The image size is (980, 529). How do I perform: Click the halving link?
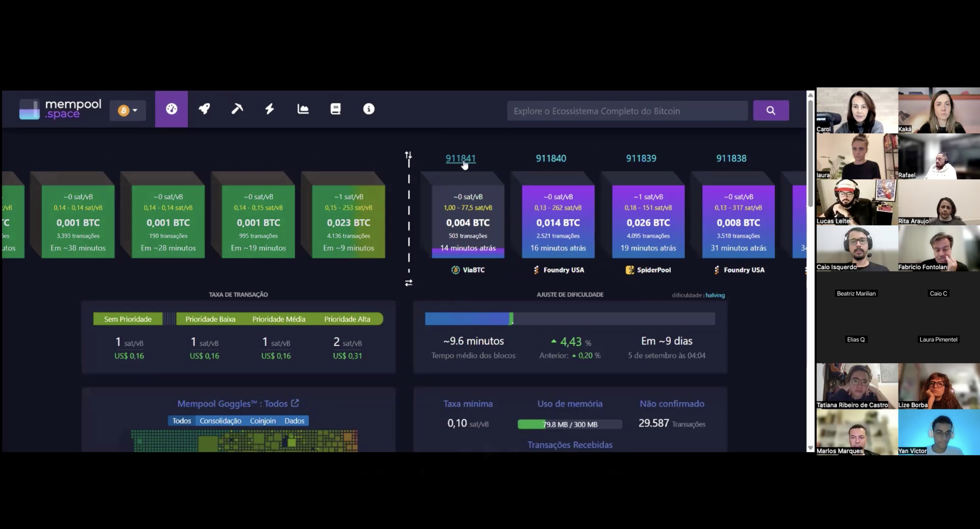pyautogui.click(x=715, y=295)
